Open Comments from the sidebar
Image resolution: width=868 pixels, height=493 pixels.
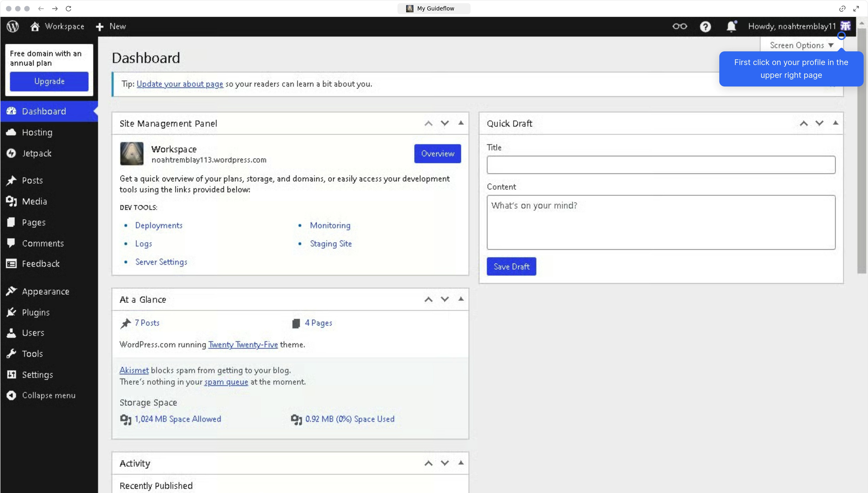point(43,243)
